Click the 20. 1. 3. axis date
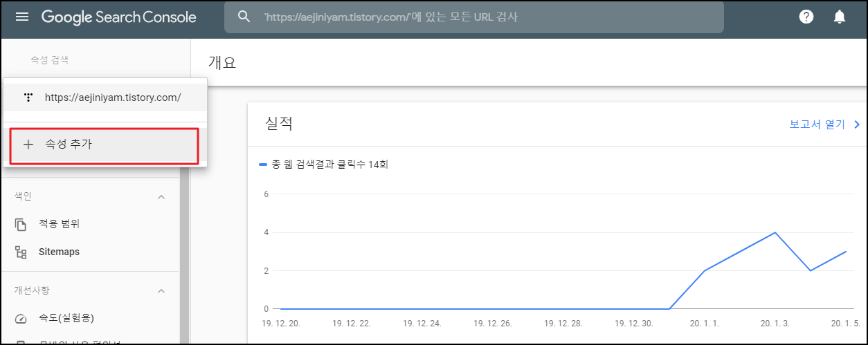The width and height of the screenshot is (868, 345). coord(775,323)
